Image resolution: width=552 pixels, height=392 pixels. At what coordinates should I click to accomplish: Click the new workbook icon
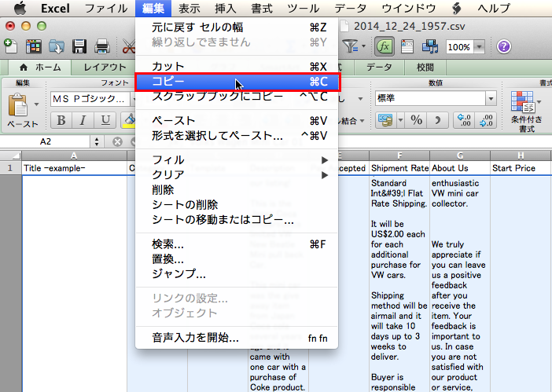click(x=9, y=47)
